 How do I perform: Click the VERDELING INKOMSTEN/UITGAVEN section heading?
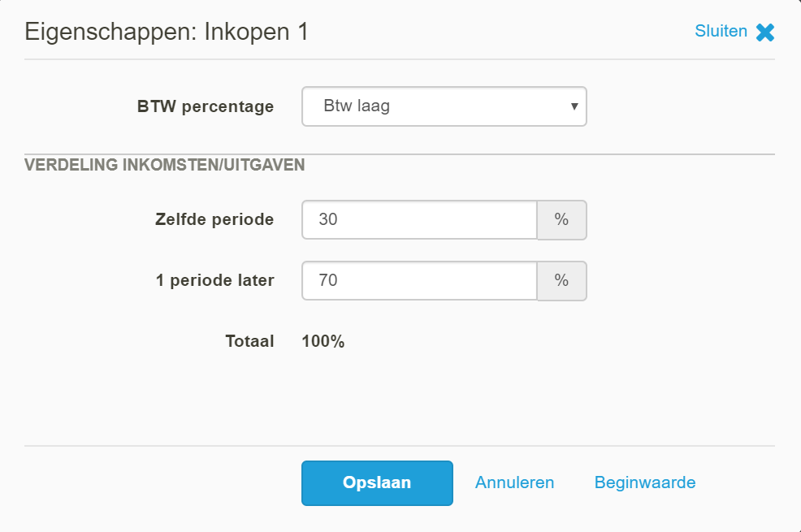164,165
